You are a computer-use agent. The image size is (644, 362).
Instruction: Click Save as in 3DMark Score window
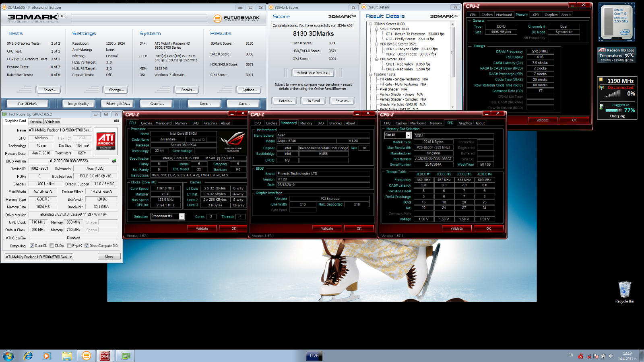click(343, 101)
